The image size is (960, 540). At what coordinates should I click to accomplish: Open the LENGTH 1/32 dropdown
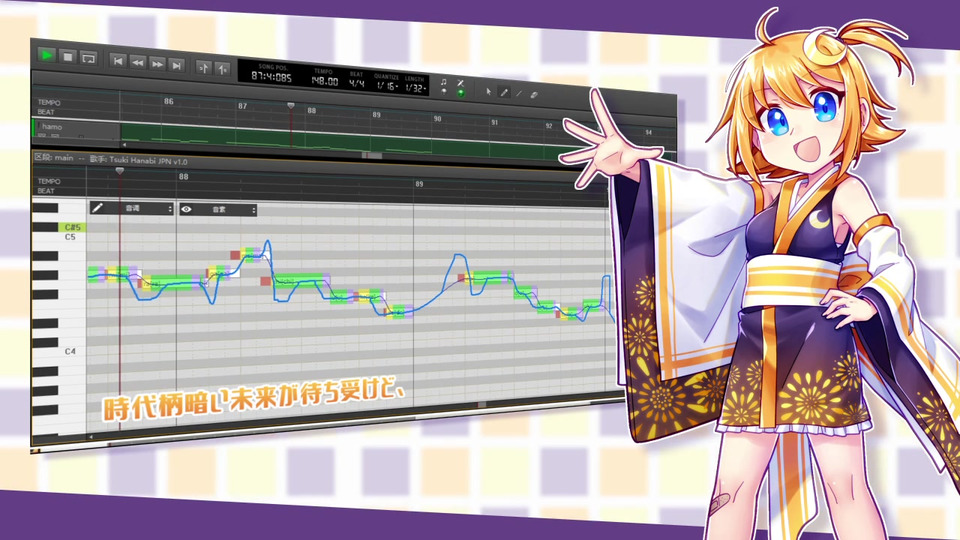coord(414,88)
